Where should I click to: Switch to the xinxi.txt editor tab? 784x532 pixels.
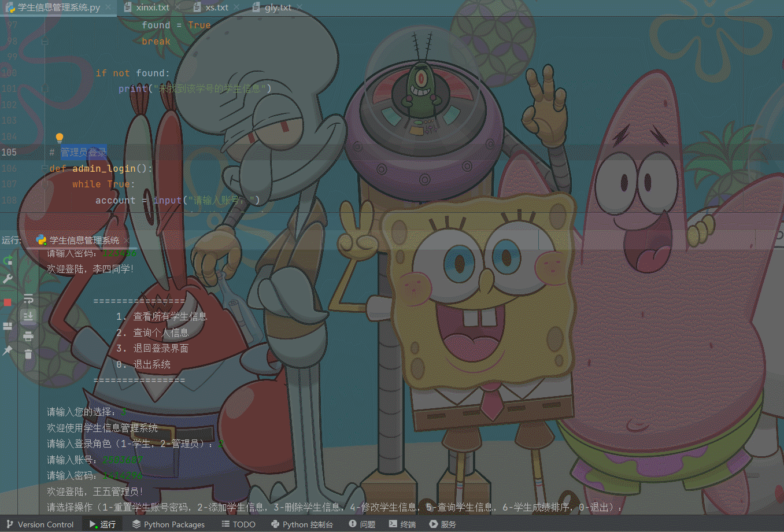coord(153,8)
